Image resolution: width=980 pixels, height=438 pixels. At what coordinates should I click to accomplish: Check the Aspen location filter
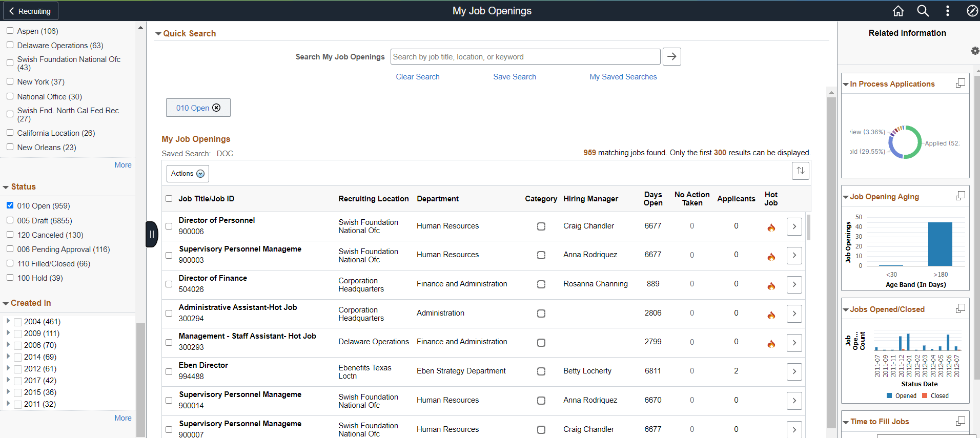[10, 31]
